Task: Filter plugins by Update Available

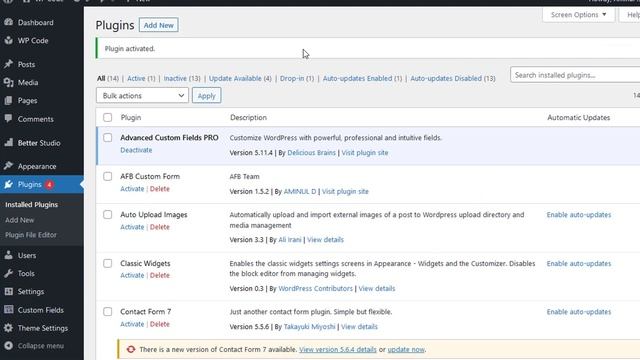Action: tap(235, 78)
